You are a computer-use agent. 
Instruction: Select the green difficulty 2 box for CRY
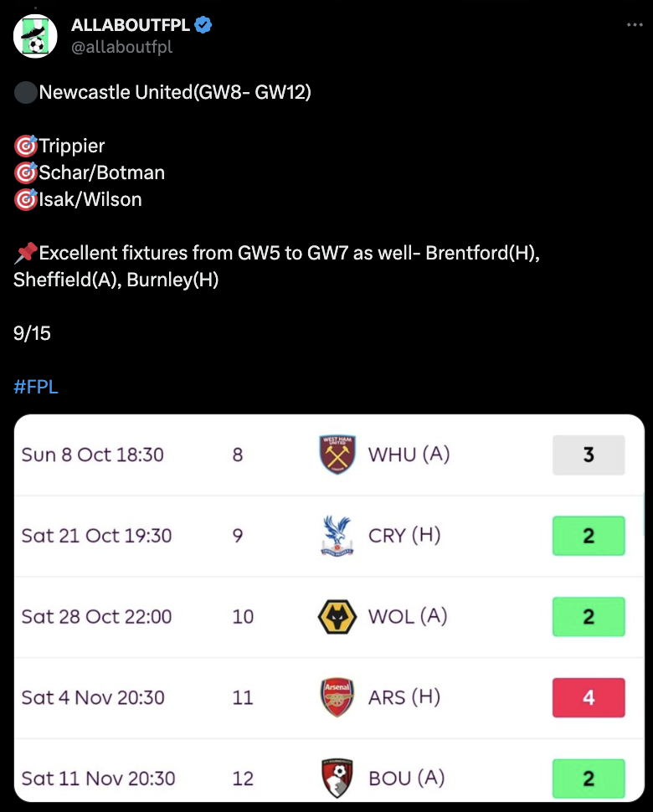coord(589,536)
